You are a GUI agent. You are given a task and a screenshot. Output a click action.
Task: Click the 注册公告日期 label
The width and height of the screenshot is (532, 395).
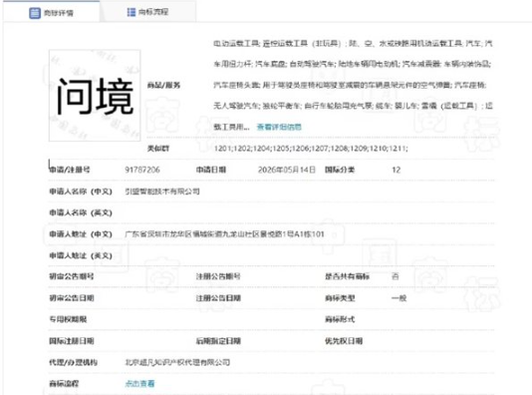pyautogui.click(x=218, y=298)
